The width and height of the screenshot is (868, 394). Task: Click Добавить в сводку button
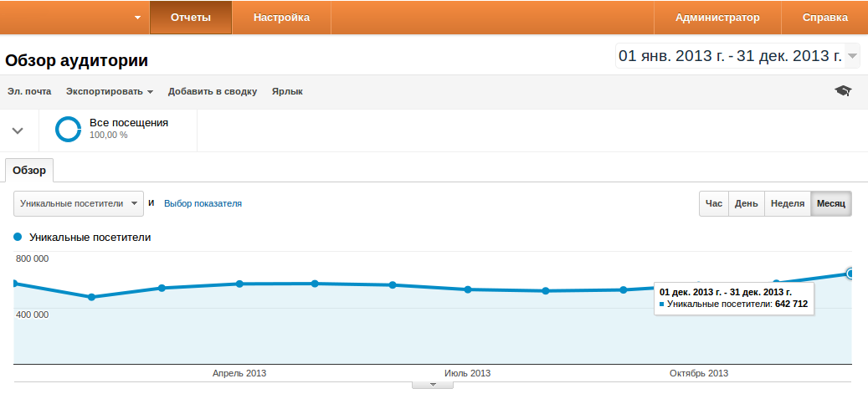point(212,92)
